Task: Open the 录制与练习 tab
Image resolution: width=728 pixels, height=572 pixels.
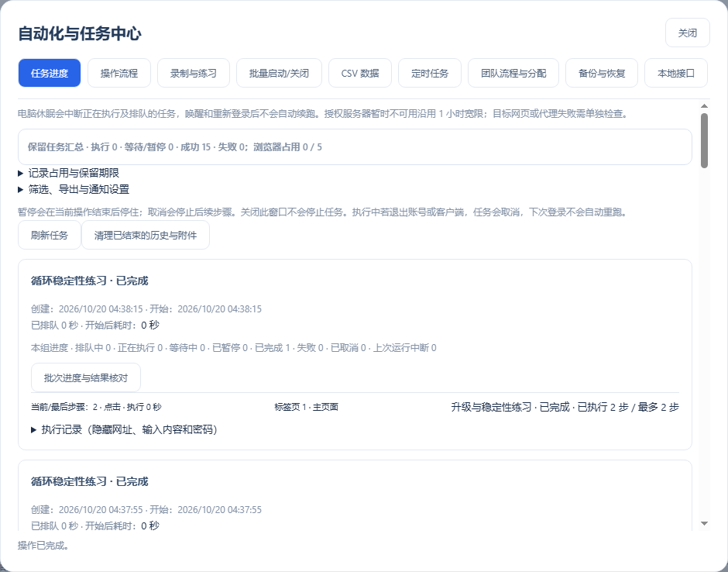Action: pos(193,73)
